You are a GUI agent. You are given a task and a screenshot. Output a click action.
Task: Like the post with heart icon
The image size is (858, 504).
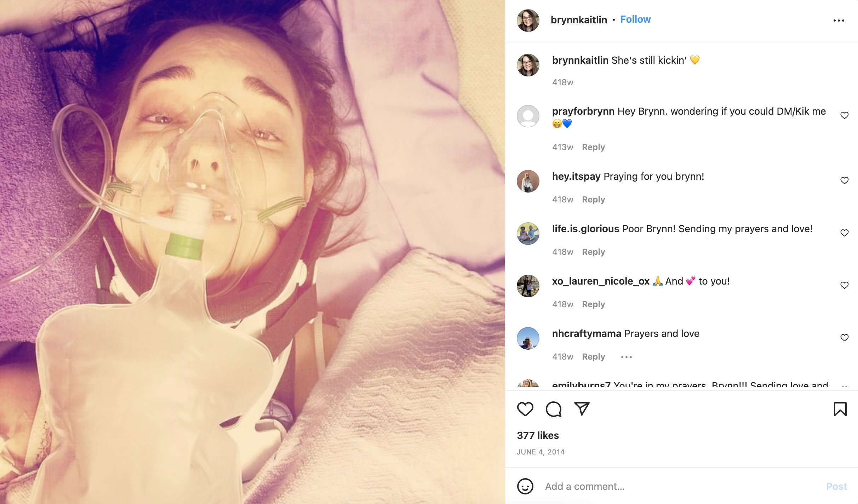coord(525,409)
